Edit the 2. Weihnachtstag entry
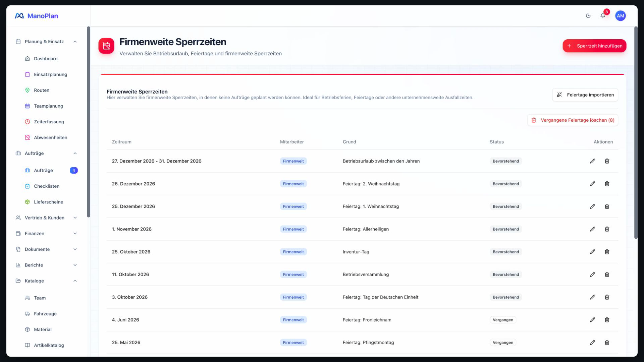Viewport: 644px width, 362px height. (592, 184)
